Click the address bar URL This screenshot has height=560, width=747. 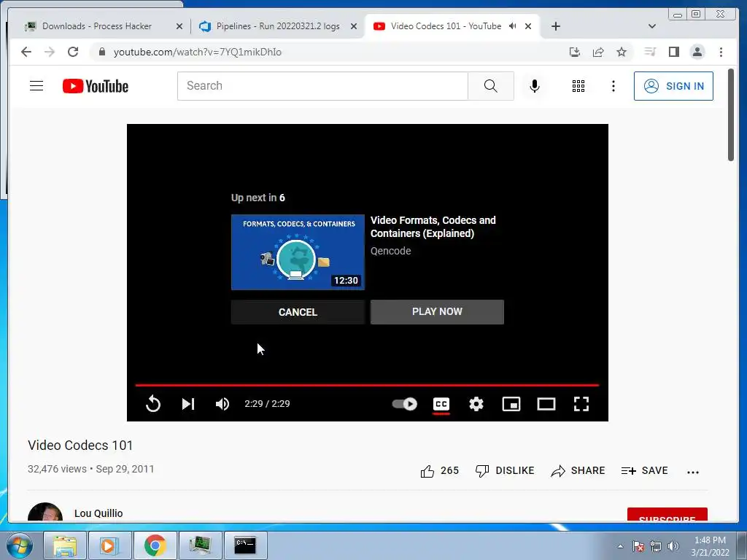pos(197,52)
